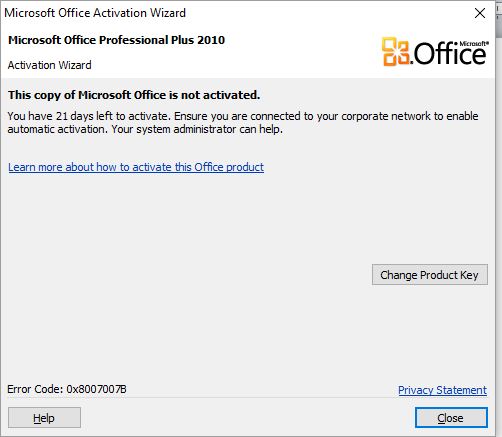Click the Change Product Key button

click(430, 275)
